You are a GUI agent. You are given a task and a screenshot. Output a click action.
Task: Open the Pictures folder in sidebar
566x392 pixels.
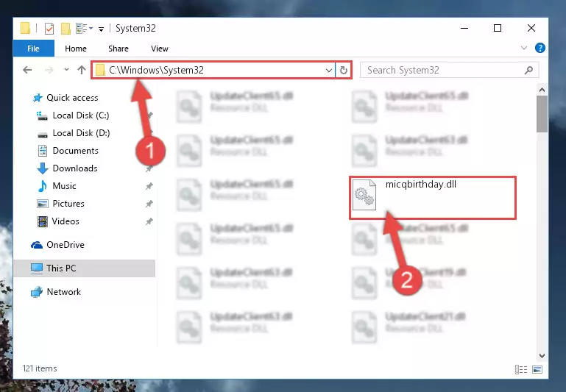click(x=68, y=204)
